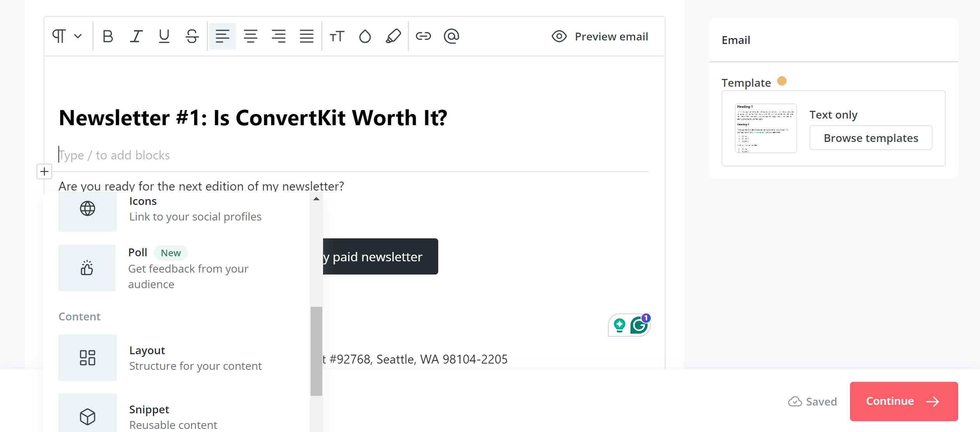980x432 pixels.
Task: Click the orange dot beside Template
Action: [x=782, y=81]
